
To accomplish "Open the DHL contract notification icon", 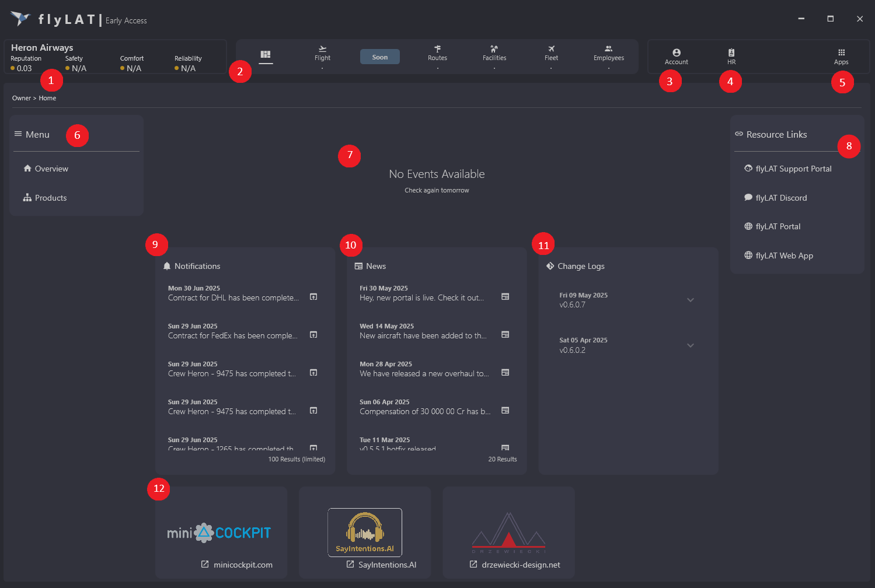I will (313, 297).
